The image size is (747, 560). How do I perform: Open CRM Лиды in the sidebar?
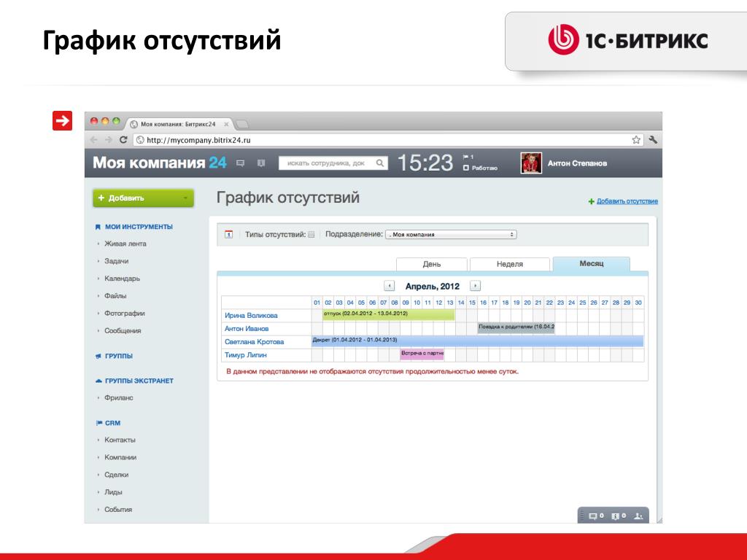[113, 492]
